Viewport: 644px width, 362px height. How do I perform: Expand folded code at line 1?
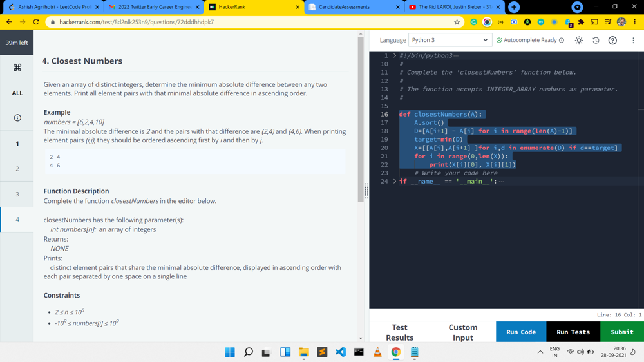pos(395,55)
